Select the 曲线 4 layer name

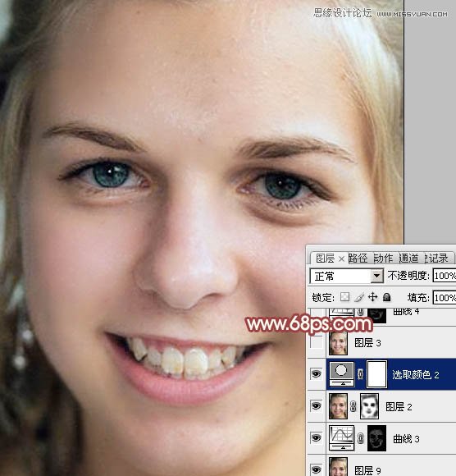pos(406,312)
